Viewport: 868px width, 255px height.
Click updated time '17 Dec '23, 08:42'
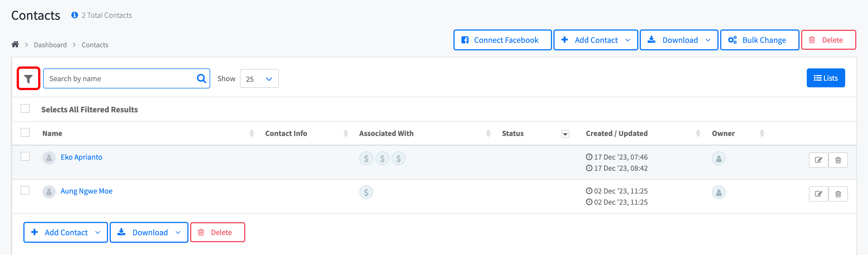[620, 168]
